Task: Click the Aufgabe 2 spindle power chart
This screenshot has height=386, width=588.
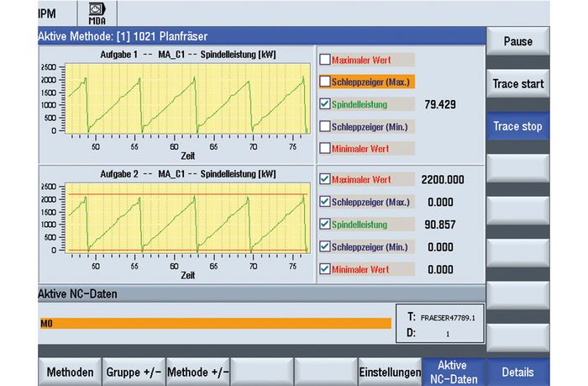Action: pyautogui.click(x=186, y=220)
